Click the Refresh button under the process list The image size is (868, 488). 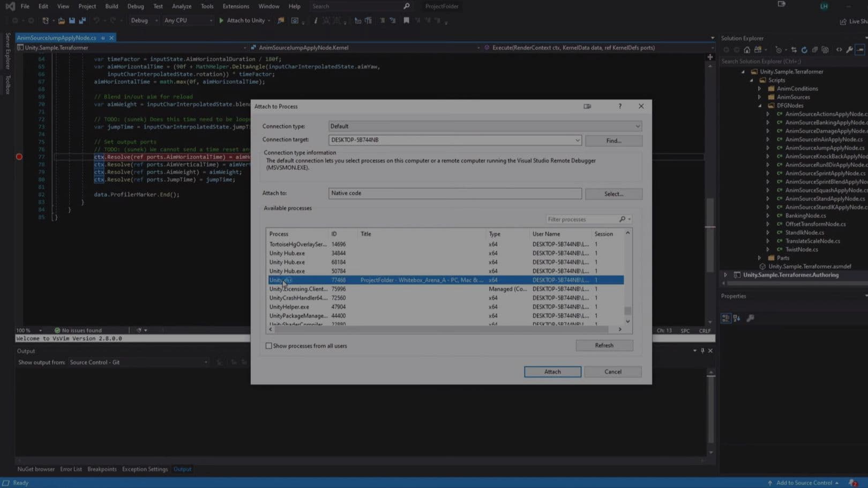pyautogui.click(x=604, y=345)
